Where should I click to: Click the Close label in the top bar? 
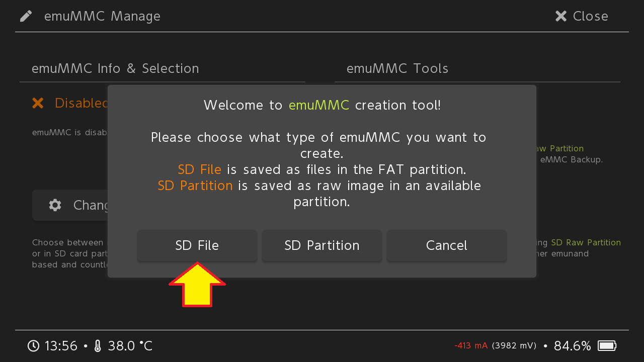click(x=590, y=16)
